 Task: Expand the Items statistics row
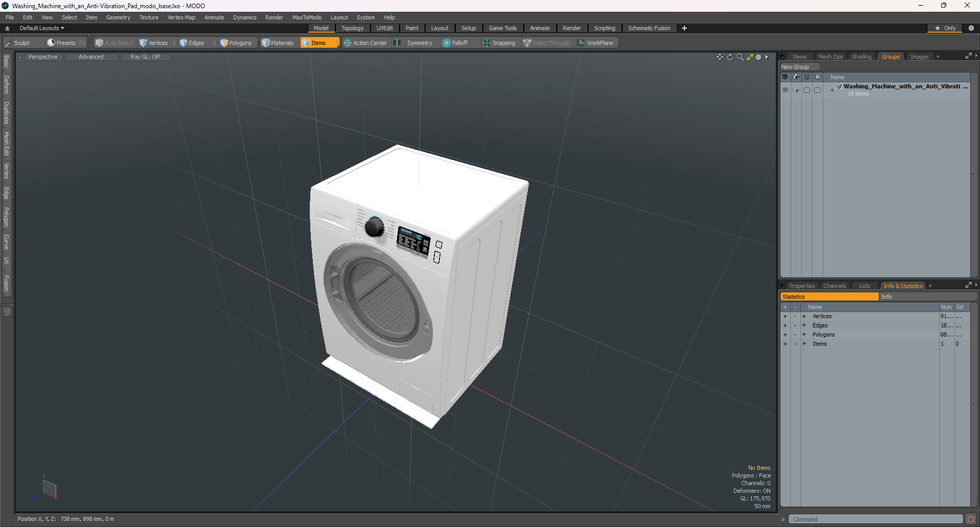click(x=804, y=344)
